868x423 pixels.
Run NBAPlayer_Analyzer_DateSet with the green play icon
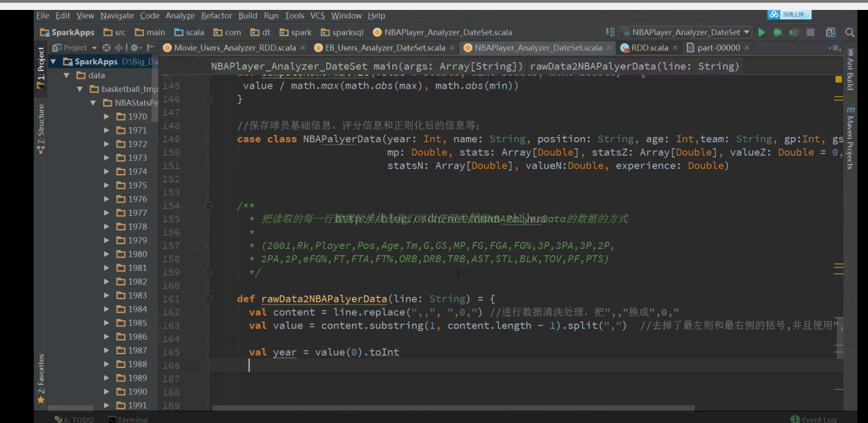coord(761,32)
